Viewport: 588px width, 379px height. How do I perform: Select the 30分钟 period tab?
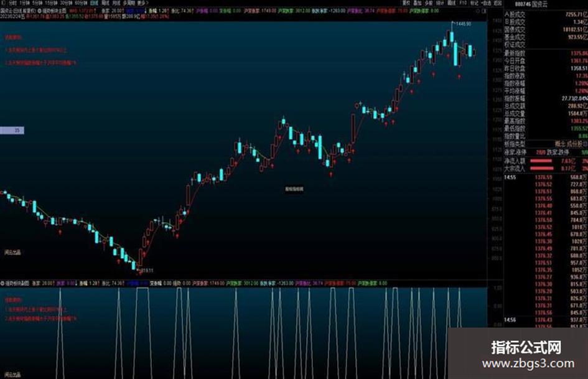click(x=66, y=3)
